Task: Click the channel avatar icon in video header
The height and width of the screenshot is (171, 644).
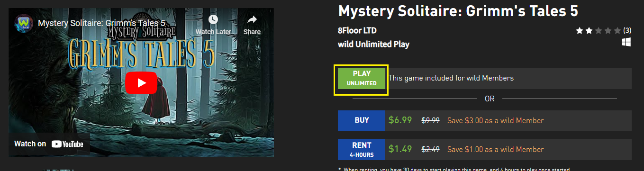Action: pos(23,23)
